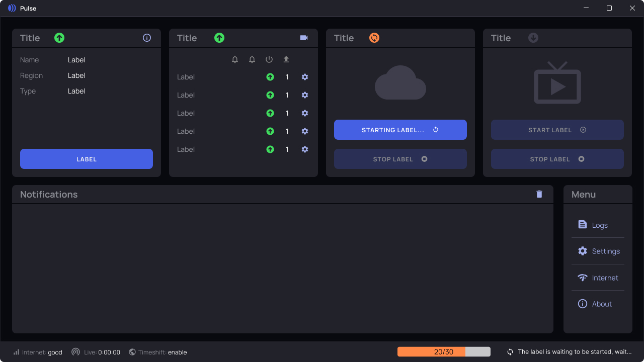
Task: Click the green up-arrow status in the last Label row
Action: (x=270, y=149)
